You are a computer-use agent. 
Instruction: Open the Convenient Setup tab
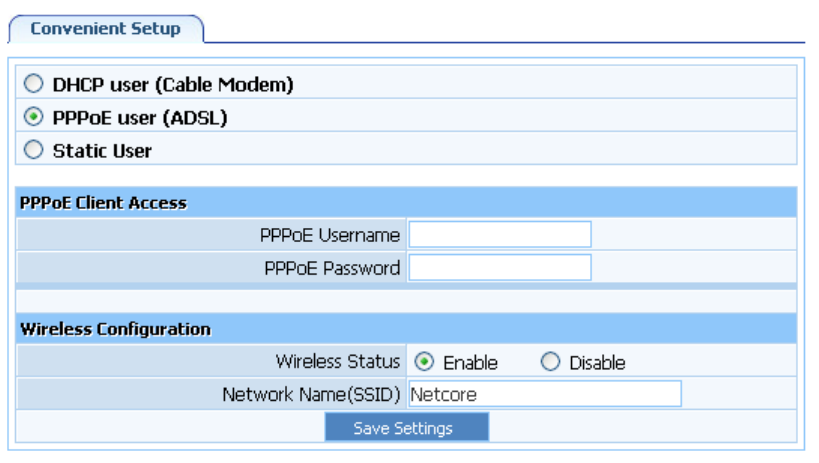coord(105,28)
